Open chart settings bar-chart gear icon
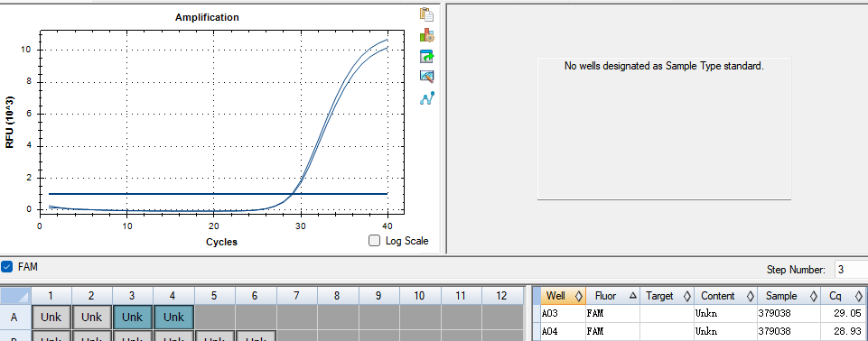This screenshot has height=341, width=868. pyautogui.click(x=427, y=35)
